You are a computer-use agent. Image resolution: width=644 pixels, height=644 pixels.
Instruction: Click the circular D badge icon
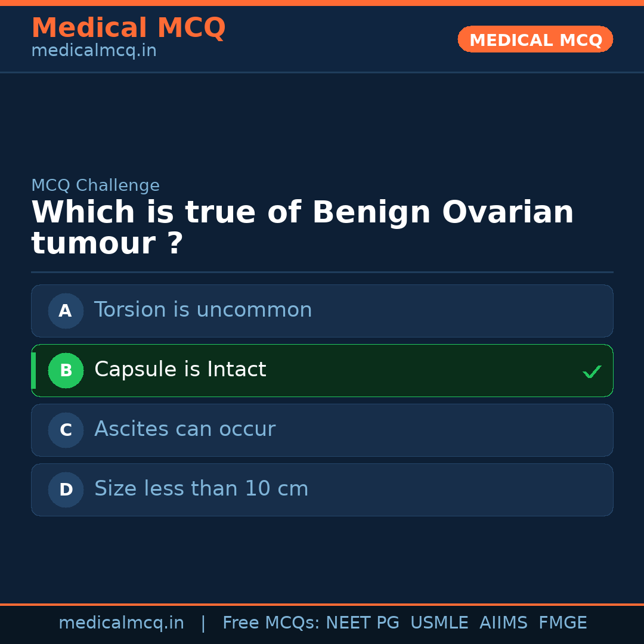point(66,490)
